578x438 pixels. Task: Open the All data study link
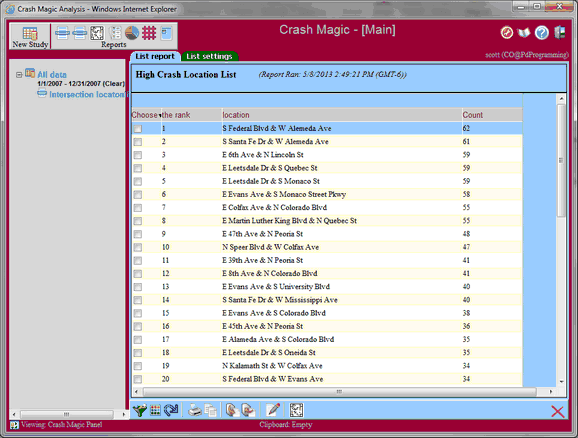(52, 74)
